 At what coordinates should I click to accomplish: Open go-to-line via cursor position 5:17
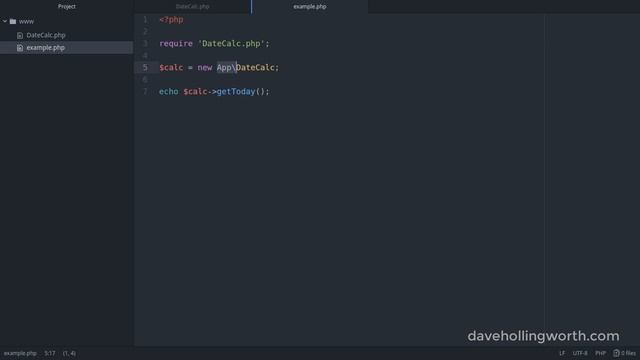(x=50, y=353)
